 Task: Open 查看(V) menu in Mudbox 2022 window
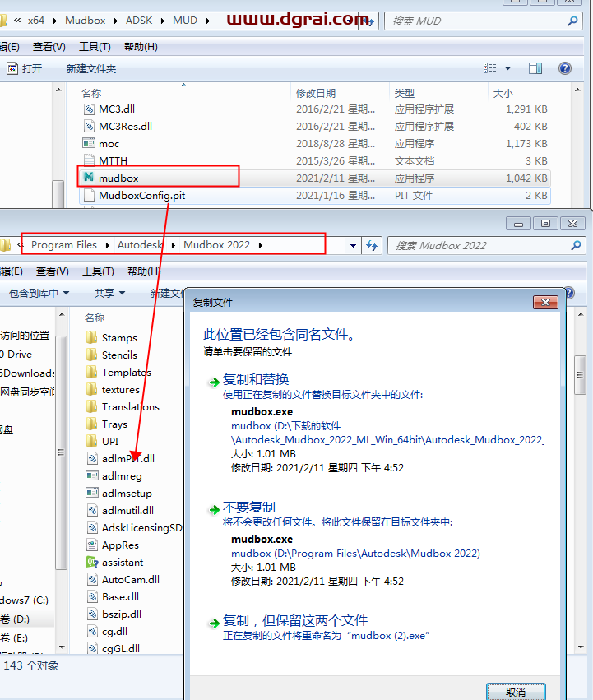(x=53, y=271)
